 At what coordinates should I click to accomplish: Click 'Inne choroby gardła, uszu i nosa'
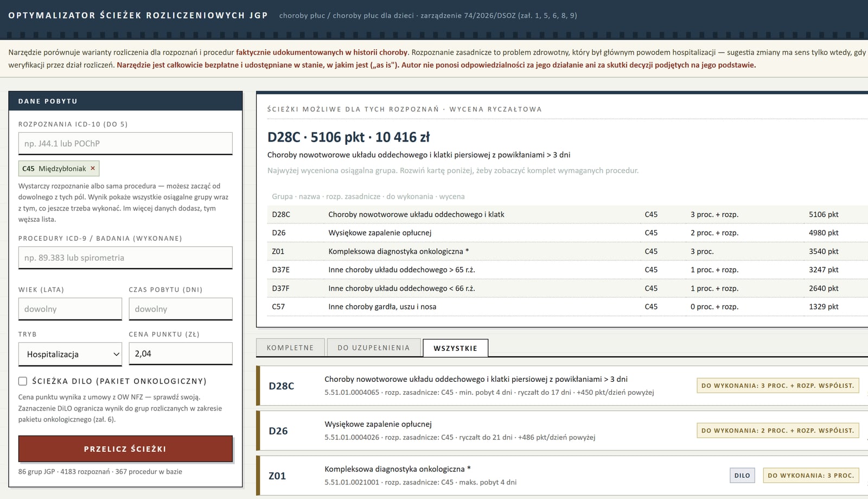[382, 306]
